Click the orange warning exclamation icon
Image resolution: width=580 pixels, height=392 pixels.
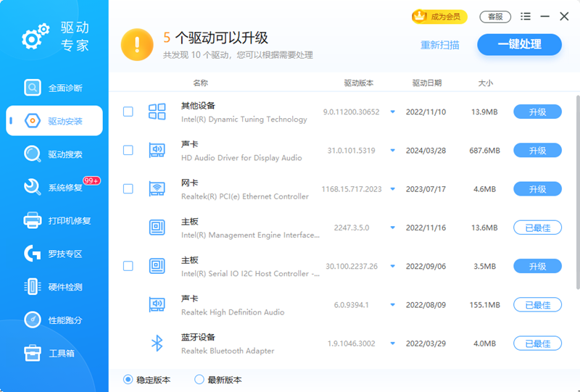[x=137, y=45]
